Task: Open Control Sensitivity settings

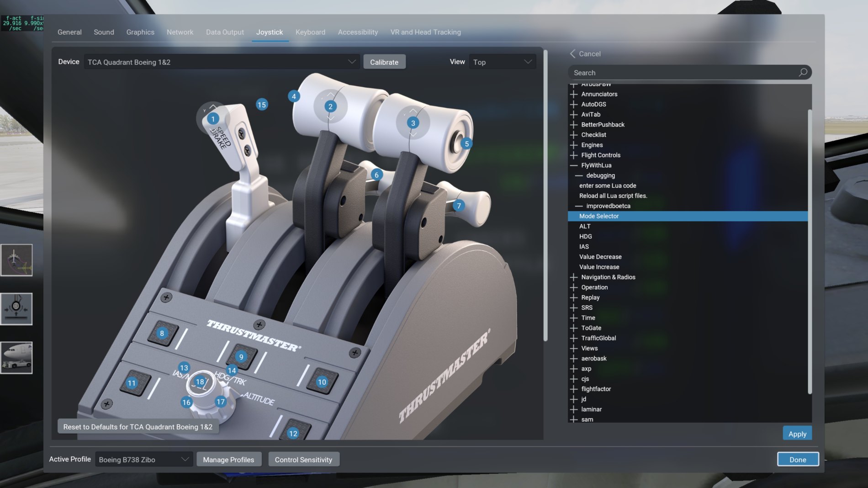Action: click(x=303, y=459)
